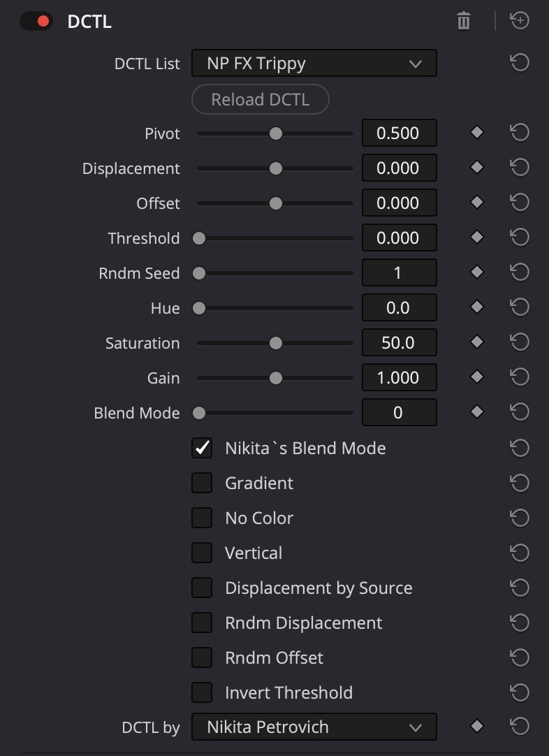Toggle keyframe for Rndm Seed
This screenshot has width=549, height=756.
point(477,272)
